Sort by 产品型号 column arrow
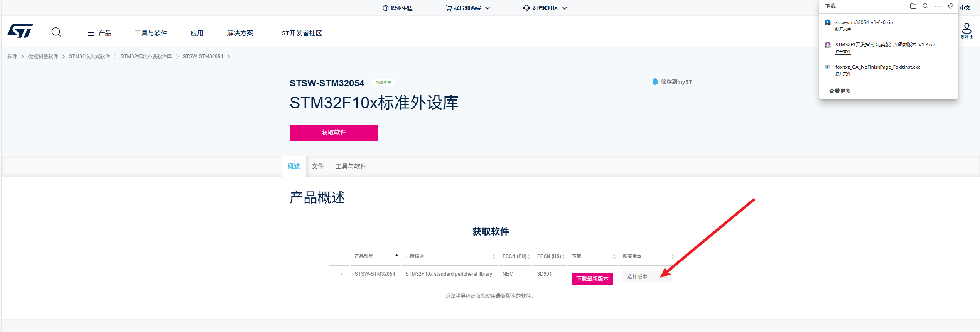This screenshot has width=980, height=332. [x=396, y=256]
